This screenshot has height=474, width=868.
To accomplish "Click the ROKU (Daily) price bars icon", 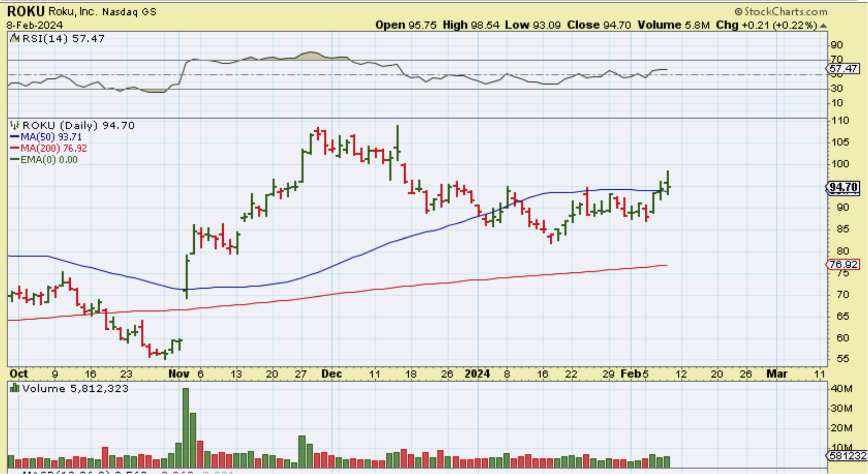I will click(15, 125).
